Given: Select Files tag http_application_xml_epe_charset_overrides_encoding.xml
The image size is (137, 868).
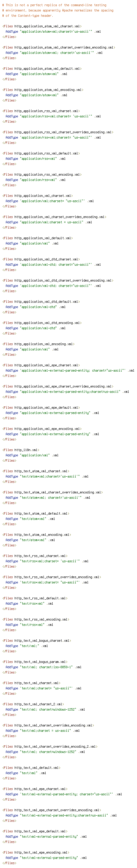Looking at the screenshot, I should (x=58, y=387).
